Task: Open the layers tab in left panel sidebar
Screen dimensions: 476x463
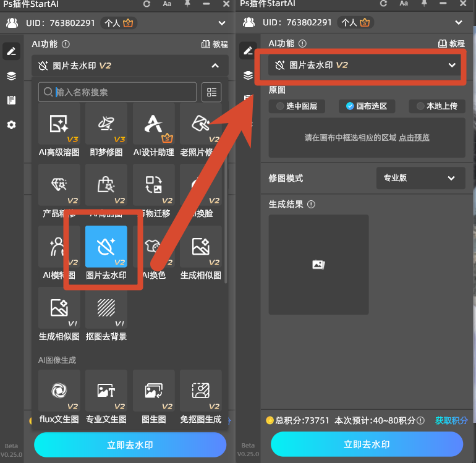Action: point(12,75)
